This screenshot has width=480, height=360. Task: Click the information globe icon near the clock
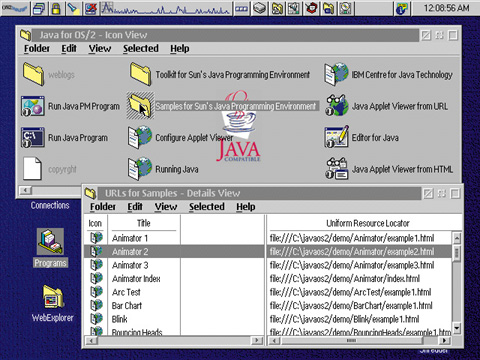click(x=402, y=9)
